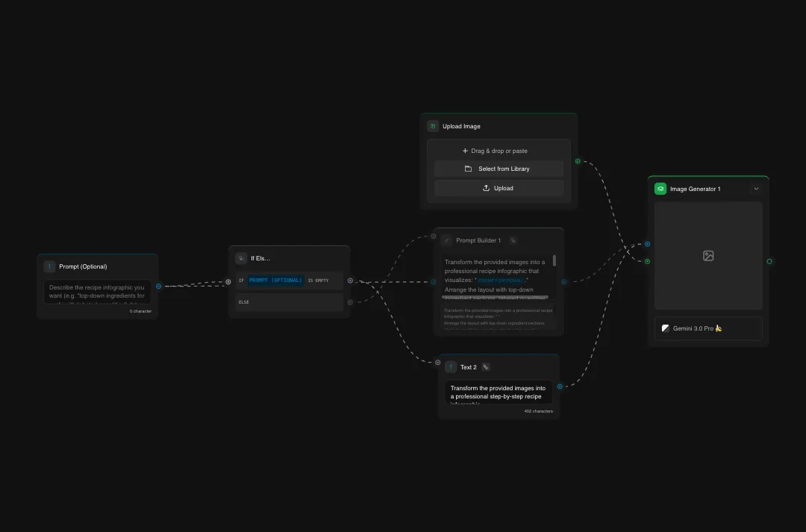The width and height of the screenshot is (806, 532).
Task: Click the link icon next to the Text 2 label
Action: pos(486,366)
